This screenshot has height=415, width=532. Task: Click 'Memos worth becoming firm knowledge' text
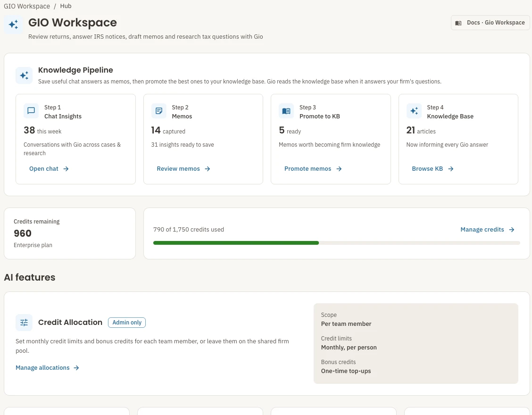[330, 145]
